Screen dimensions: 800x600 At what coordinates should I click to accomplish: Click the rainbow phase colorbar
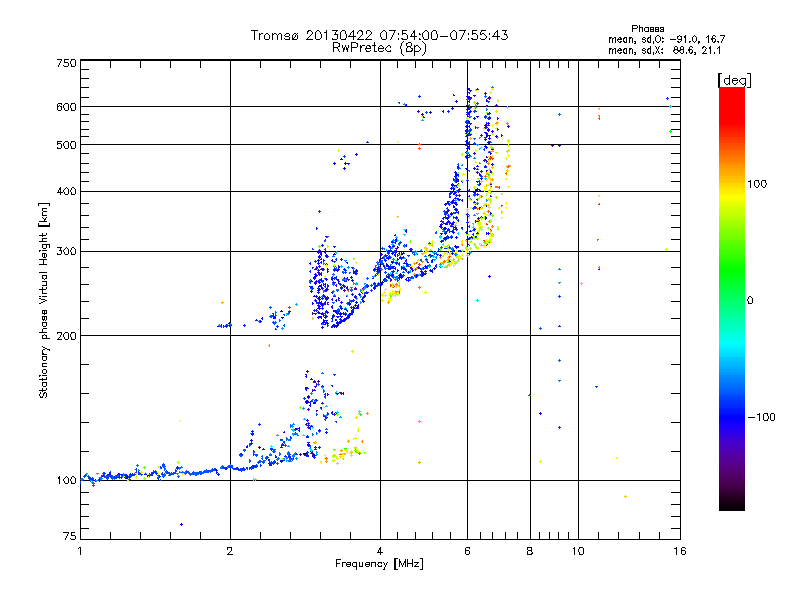(x=732, y=299)
